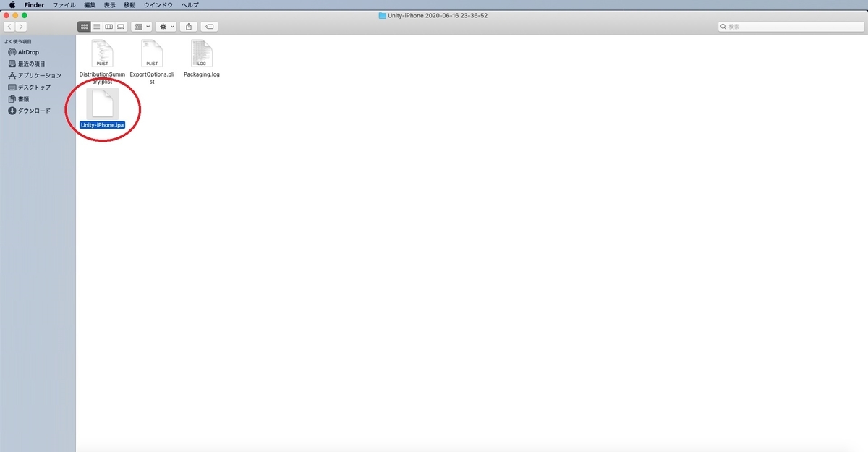Close the Finder window
Screen dimensions: 868x452
7,15
